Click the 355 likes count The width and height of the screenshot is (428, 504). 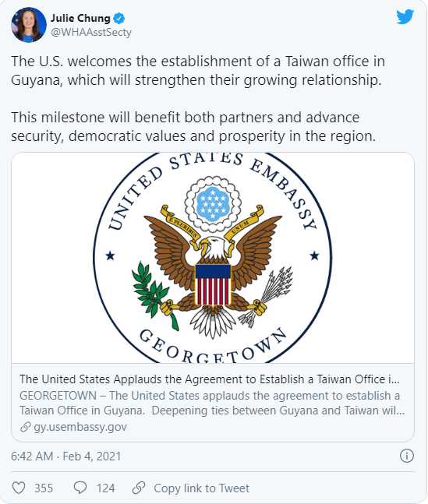click(44, 488)
